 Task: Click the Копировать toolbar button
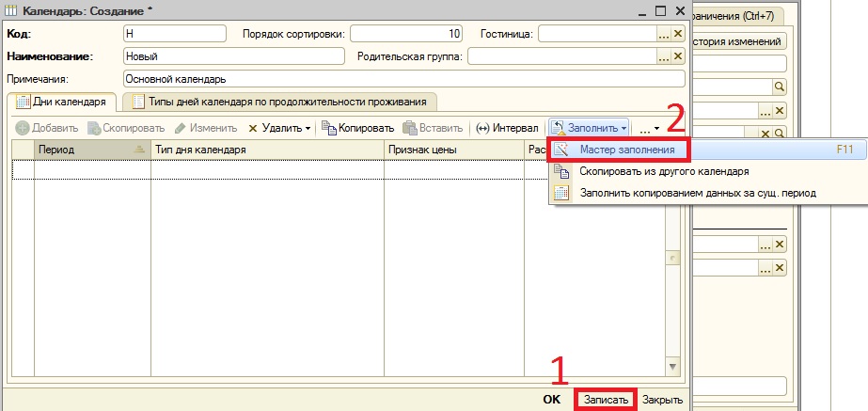[x=357, y=128]
